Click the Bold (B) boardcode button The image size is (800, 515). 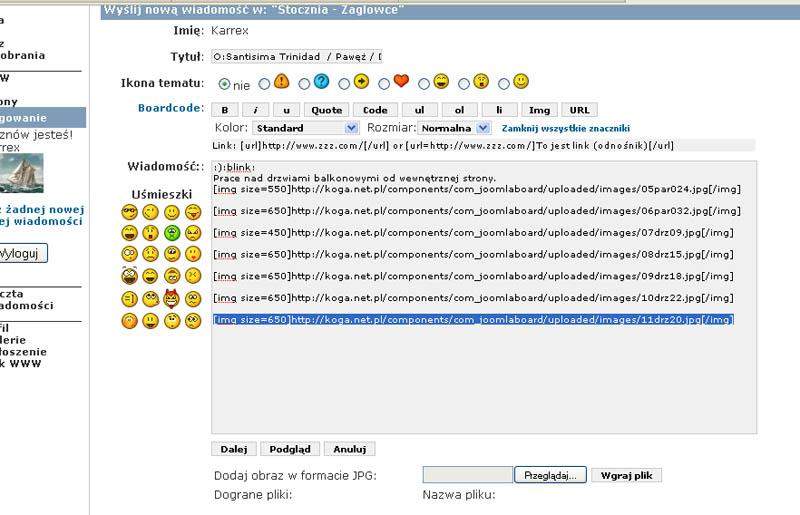click(x=225, y=110)
